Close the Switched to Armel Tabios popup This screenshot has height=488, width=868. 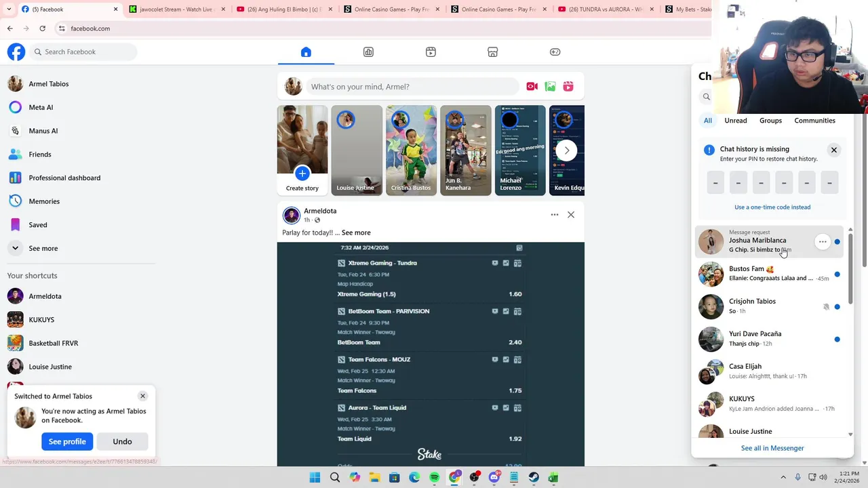click(142, 396)
